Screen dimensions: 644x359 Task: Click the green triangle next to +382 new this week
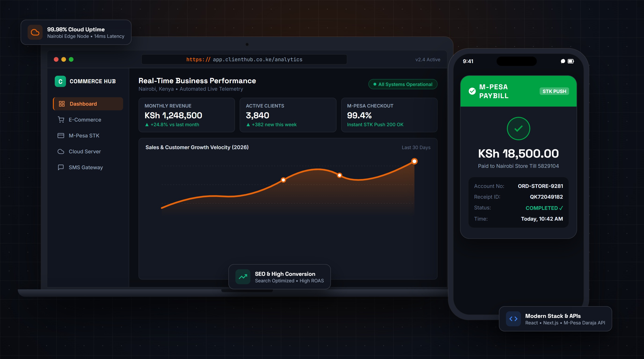(x=248, y=125)
